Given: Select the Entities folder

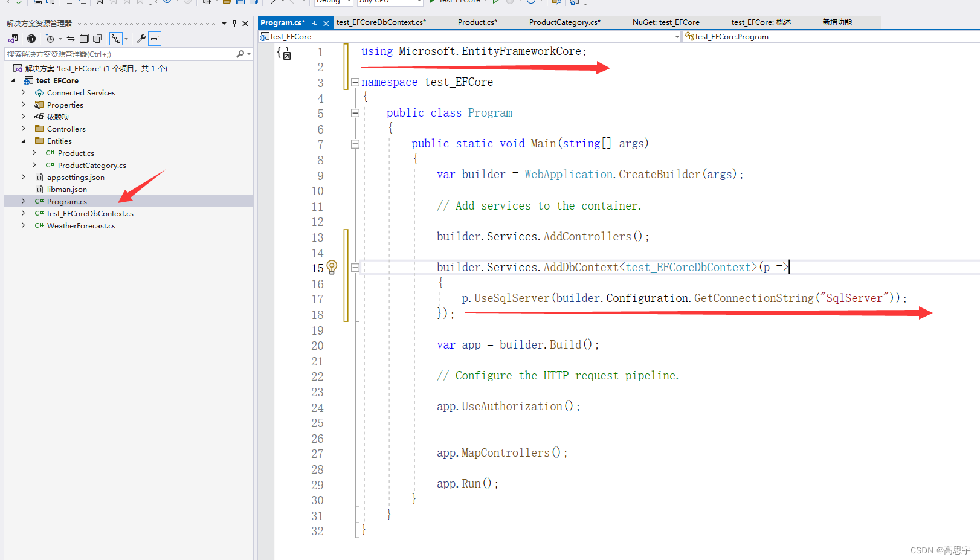Looking at the screenshot, I should pos(59,141).
